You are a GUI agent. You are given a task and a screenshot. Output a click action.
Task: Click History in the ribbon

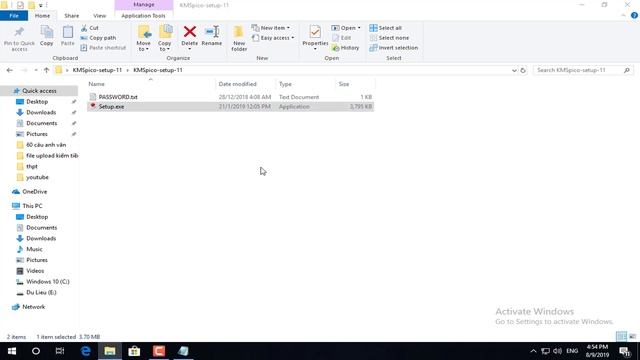(x=345, y=48)
